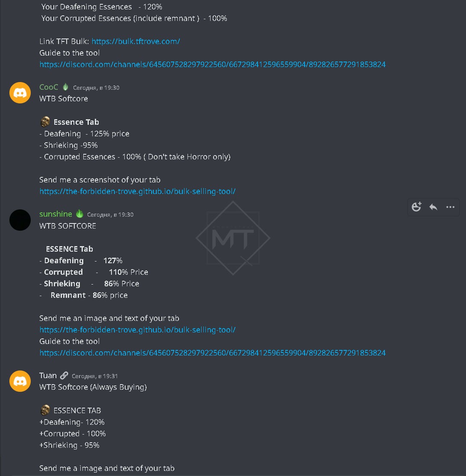Click the Tuan username
This screenshot has height=476, width=466.
(x=48, y=376)
